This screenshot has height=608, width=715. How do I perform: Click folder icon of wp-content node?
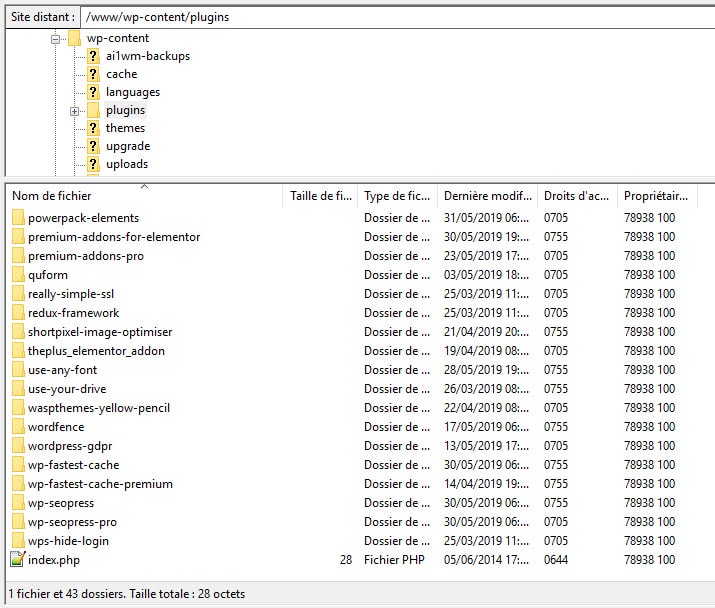tap(74, 38)
